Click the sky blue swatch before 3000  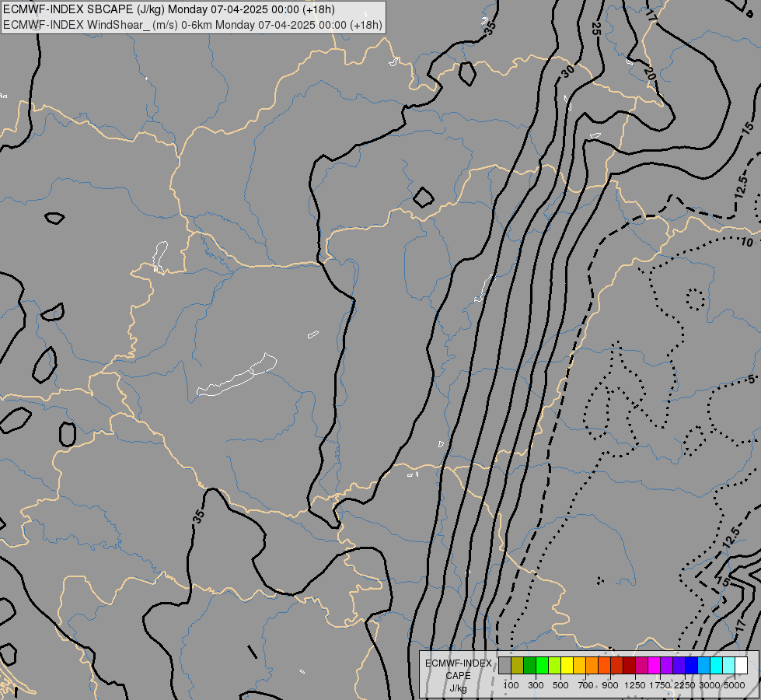tap(703, 665)
